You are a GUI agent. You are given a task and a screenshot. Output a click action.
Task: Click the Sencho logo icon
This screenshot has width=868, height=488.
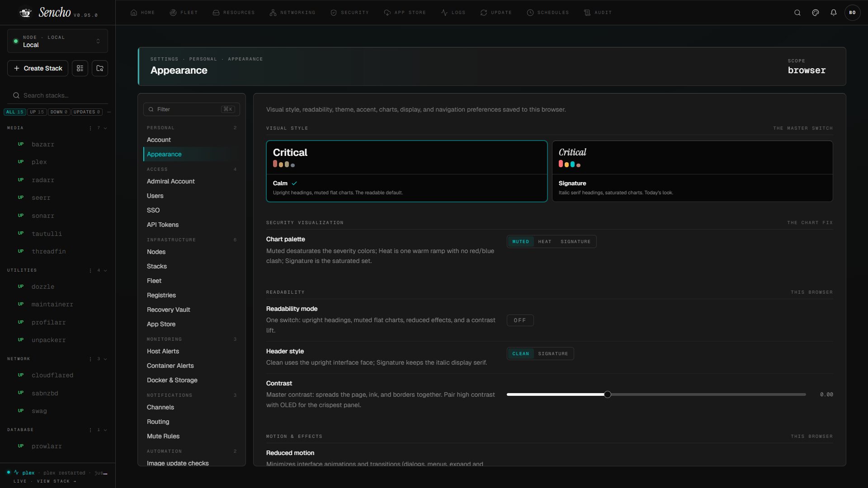click(x=25, y=13)
